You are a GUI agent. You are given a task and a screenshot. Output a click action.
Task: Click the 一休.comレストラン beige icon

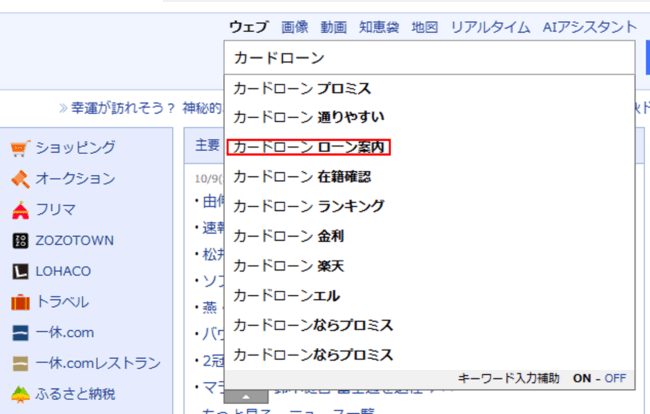tap(20, 363)
